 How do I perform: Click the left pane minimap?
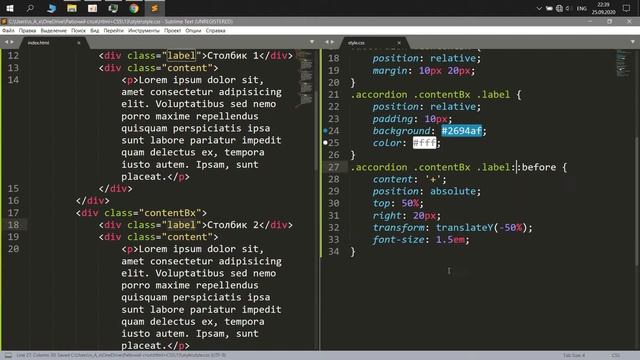[304, 80]
